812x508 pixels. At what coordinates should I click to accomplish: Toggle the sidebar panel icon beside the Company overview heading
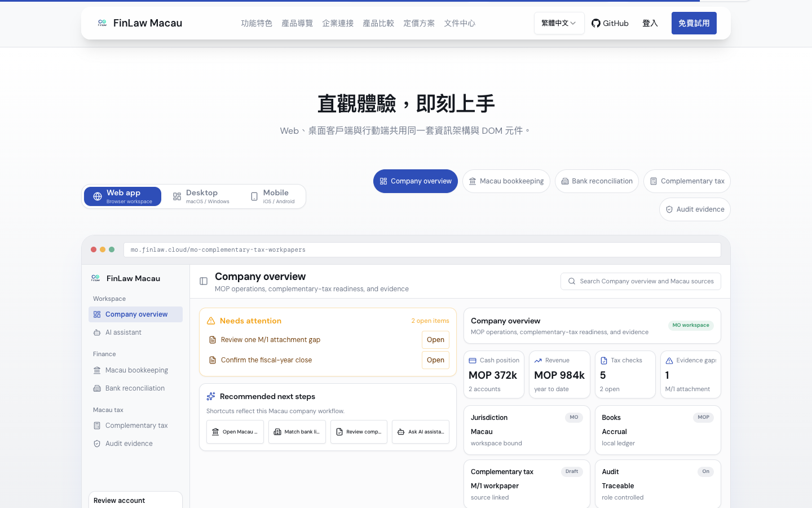point(204,281)
